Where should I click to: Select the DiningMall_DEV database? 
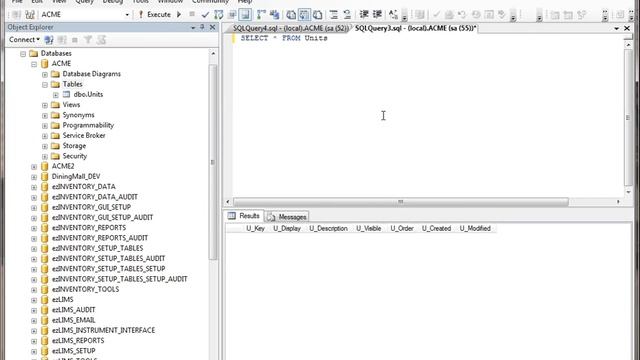76,177
